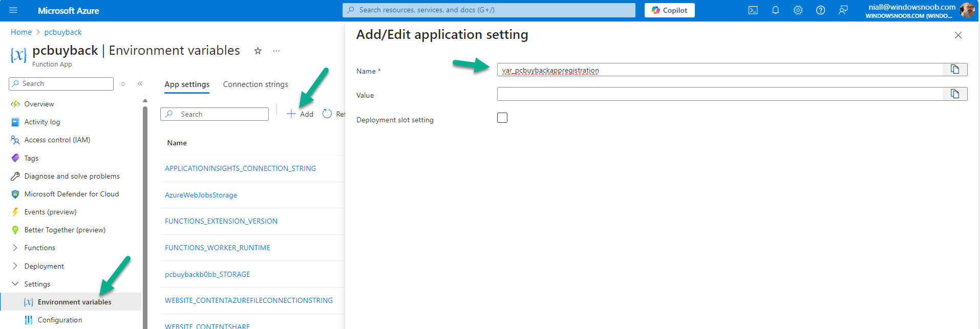
Task: Copy the Name field to clipboard
Action: point(955,70)
